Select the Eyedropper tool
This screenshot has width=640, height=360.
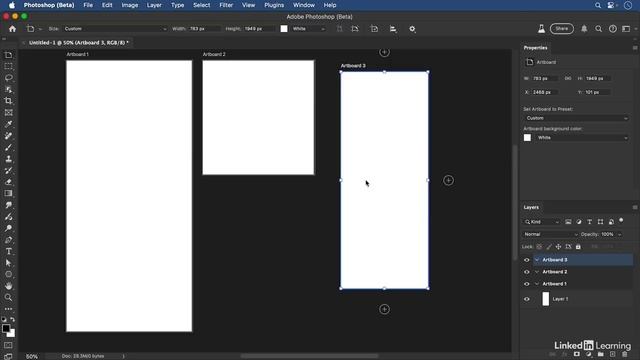(x=8, y=124)
